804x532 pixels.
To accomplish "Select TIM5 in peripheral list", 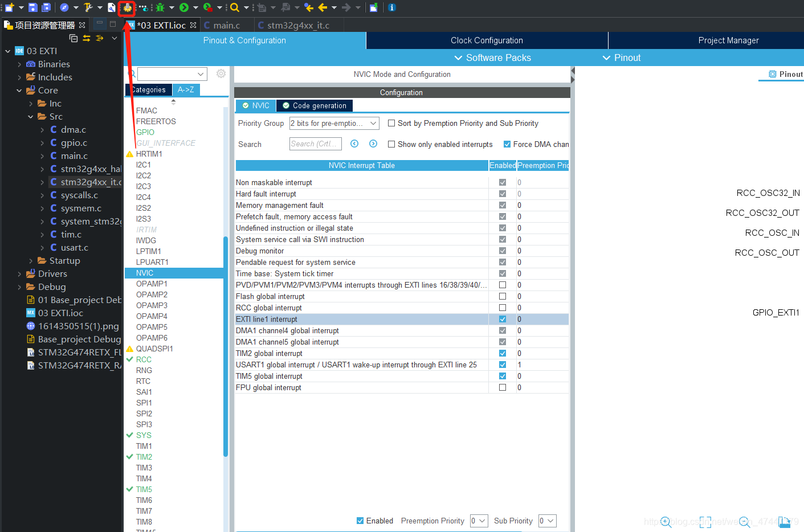I will (x=144, y=489).
